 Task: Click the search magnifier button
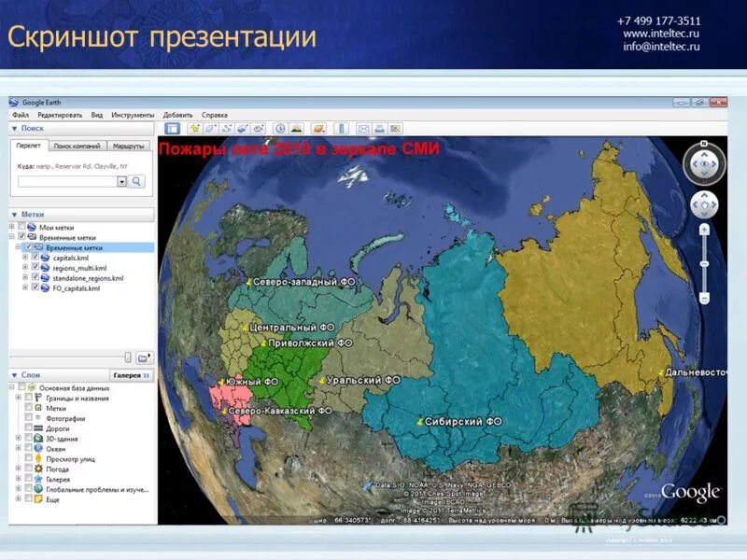[x=136, y=181]
